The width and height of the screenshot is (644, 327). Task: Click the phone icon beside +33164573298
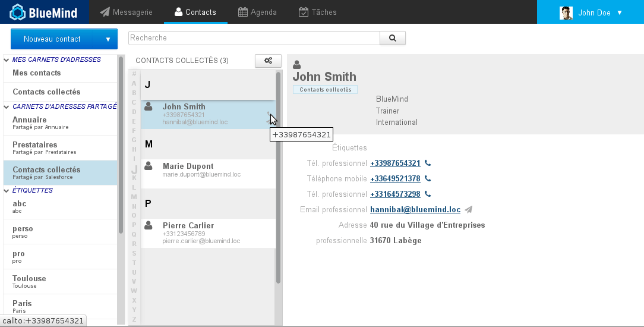(428, 194)
